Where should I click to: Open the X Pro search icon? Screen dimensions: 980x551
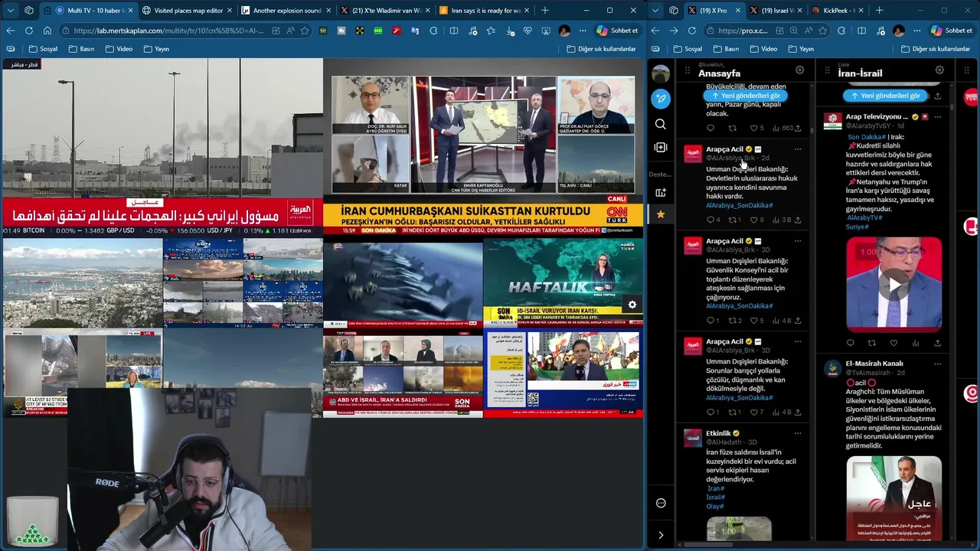click(x=661, y=124)
